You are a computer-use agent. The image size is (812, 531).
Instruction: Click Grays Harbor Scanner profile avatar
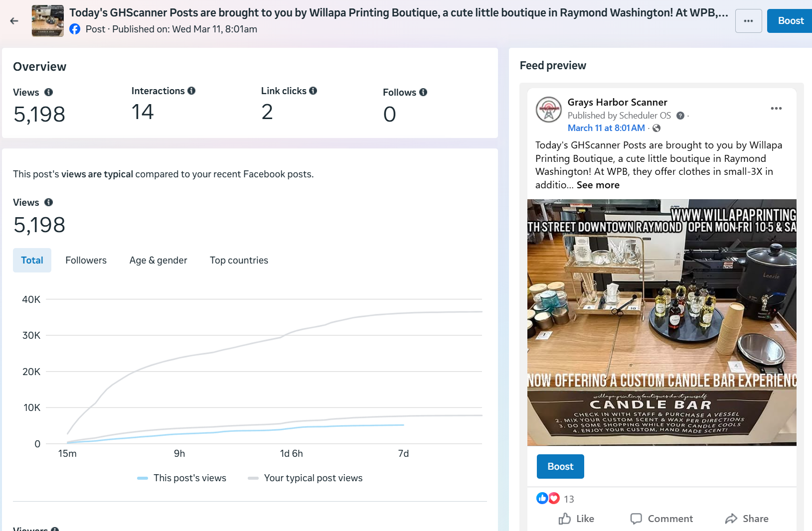point(548,110)
